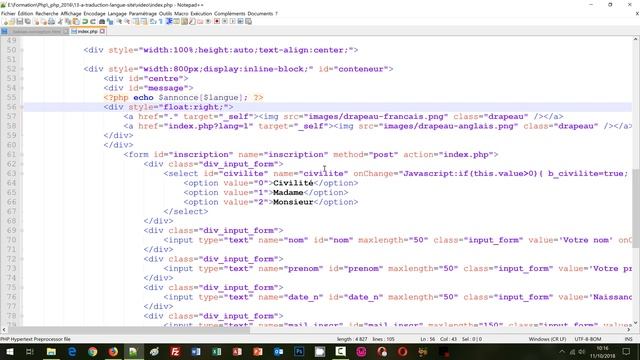The image size is (640, 360).
Task: Open Find with the binoculars icon
Action: point(102,22)
